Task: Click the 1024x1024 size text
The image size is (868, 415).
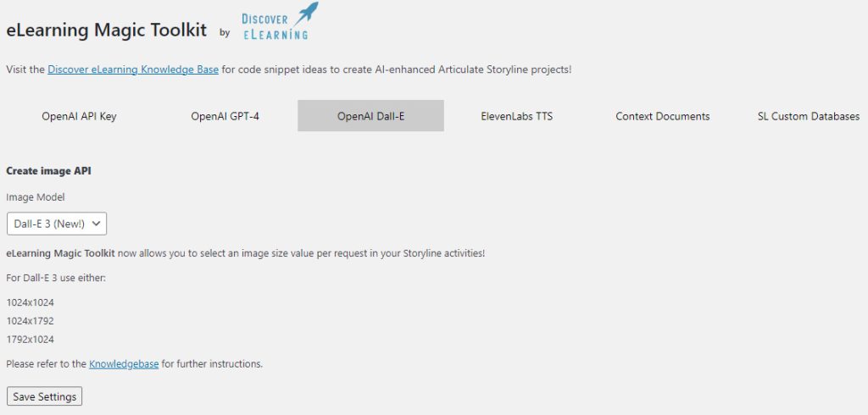Action: click(x=31, y=302)
